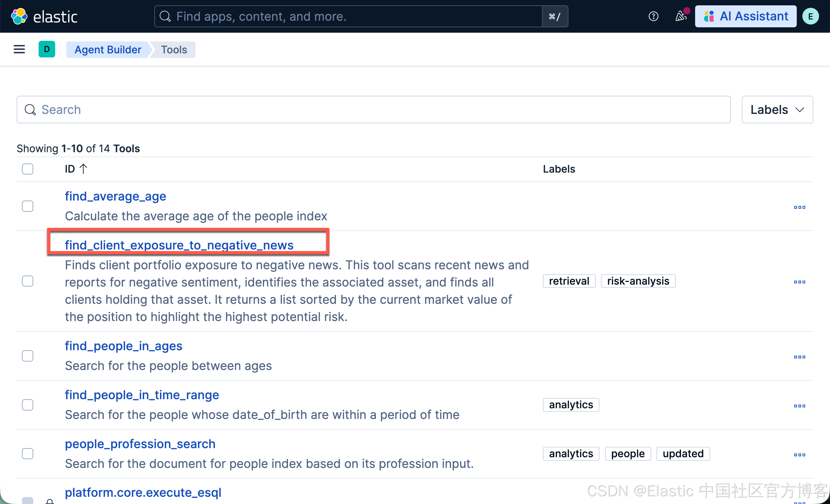The width and height of the screenshot is (830, 504).
Task: Open actions menu for people_profession_search row
Action: tap(799, 454)
